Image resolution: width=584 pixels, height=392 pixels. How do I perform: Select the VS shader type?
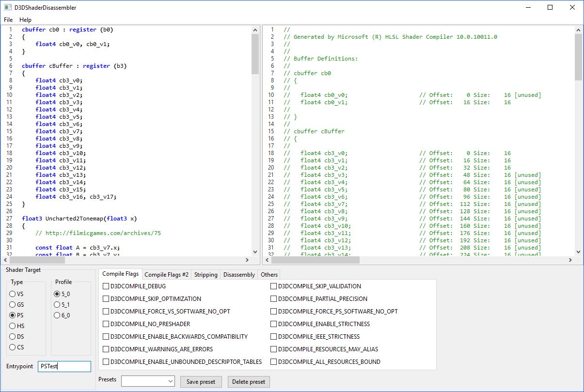16,294
